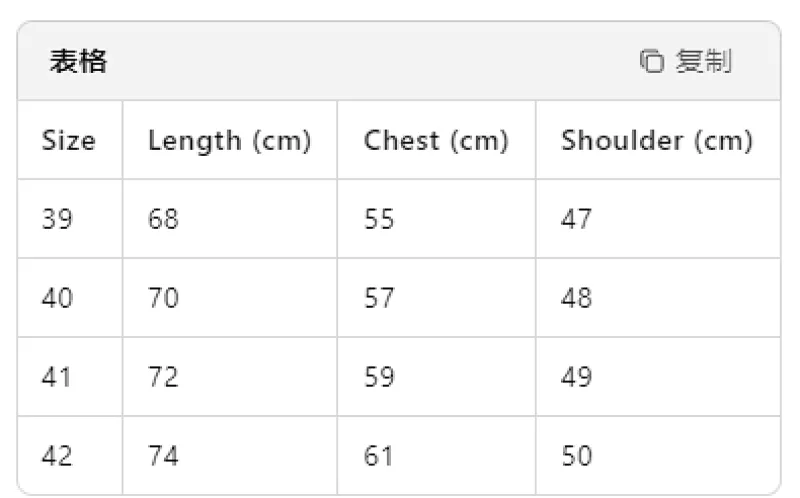
Task: Select the Shoulder (cm) column header
Action: tap(658, 140)
